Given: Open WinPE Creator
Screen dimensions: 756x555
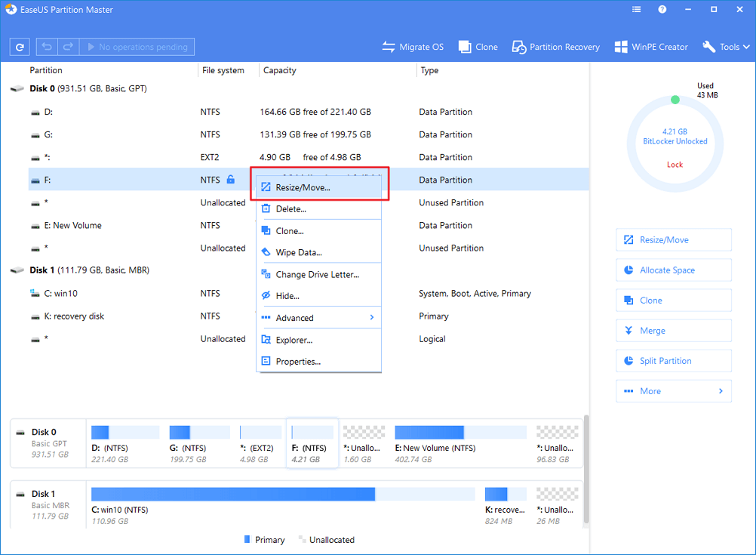Looking at the screenshot, I should tap(651, 47).
